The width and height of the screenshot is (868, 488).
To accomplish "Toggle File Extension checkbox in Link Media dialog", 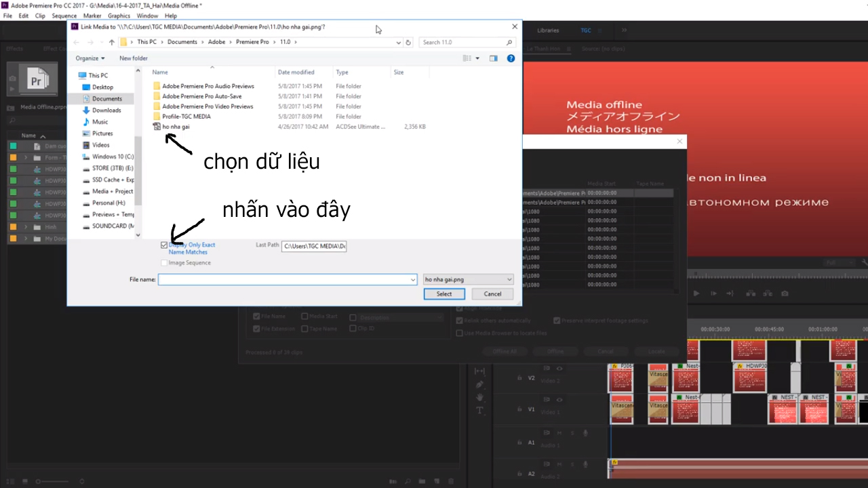I will (256, 329).
